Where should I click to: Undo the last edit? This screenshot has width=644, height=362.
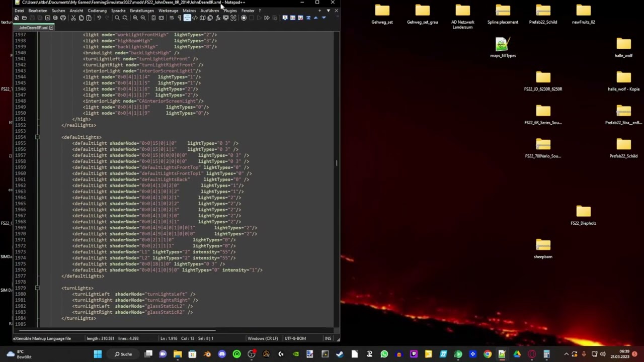pos(99,18)
